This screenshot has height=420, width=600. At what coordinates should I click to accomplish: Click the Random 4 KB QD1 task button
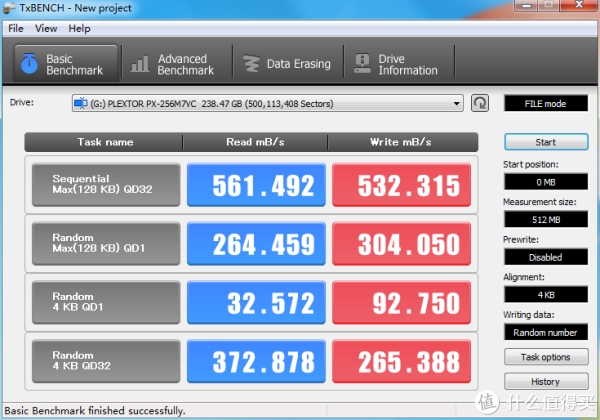[x=106, y=303]
